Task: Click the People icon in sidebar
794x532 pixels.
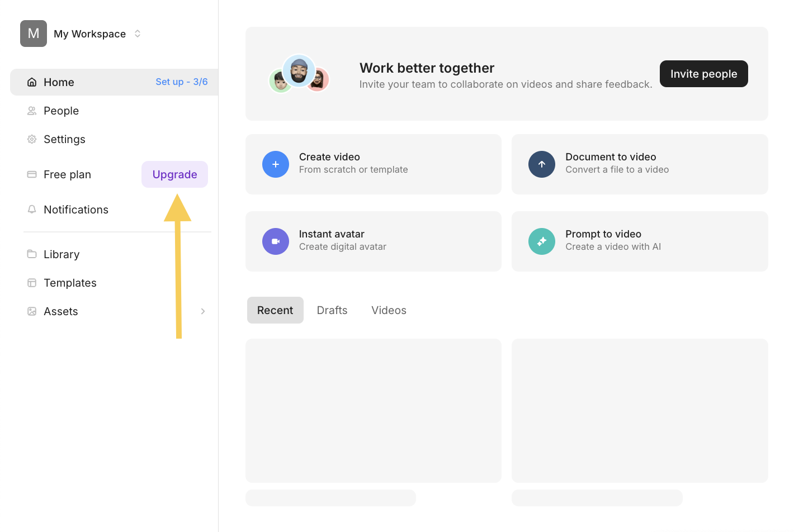Action: tap(32, 111)
